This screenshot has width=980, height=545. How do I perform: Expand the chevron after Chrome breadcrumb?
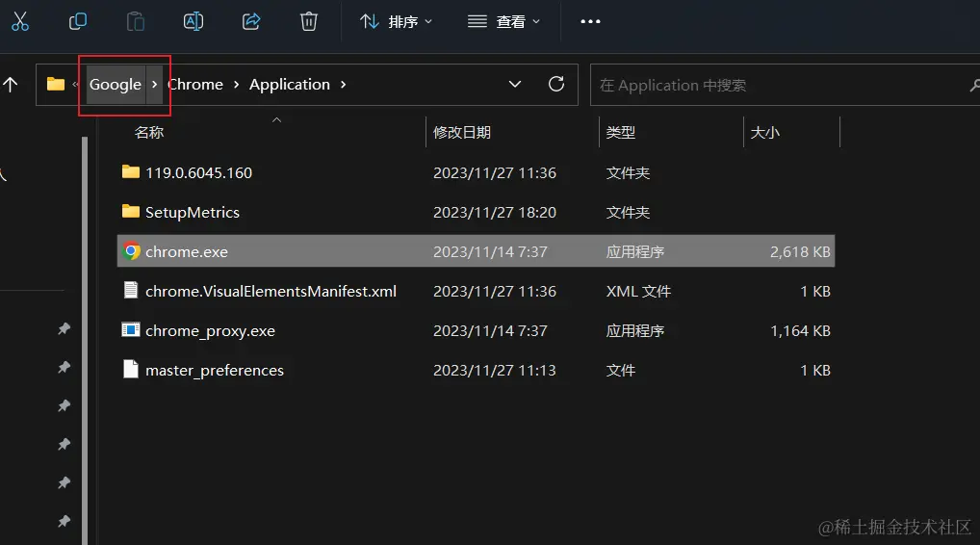tap(236, 85)
